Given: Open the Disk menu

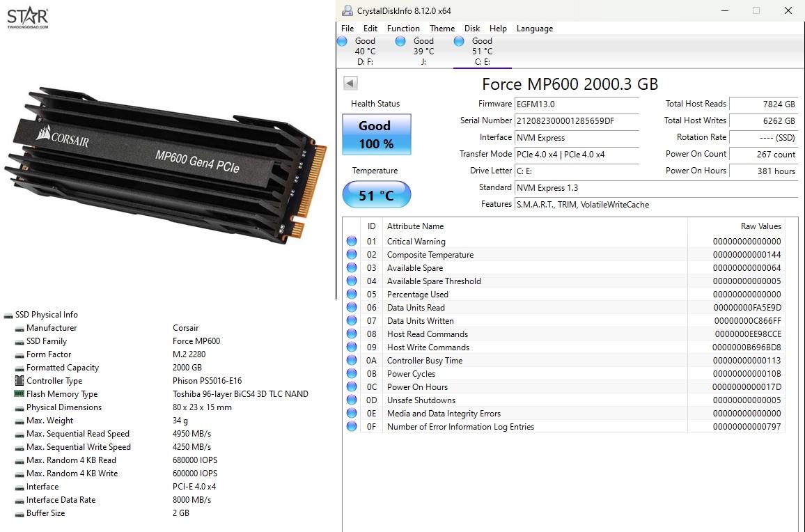Looking at the screenshot, I should coord(472,29).
